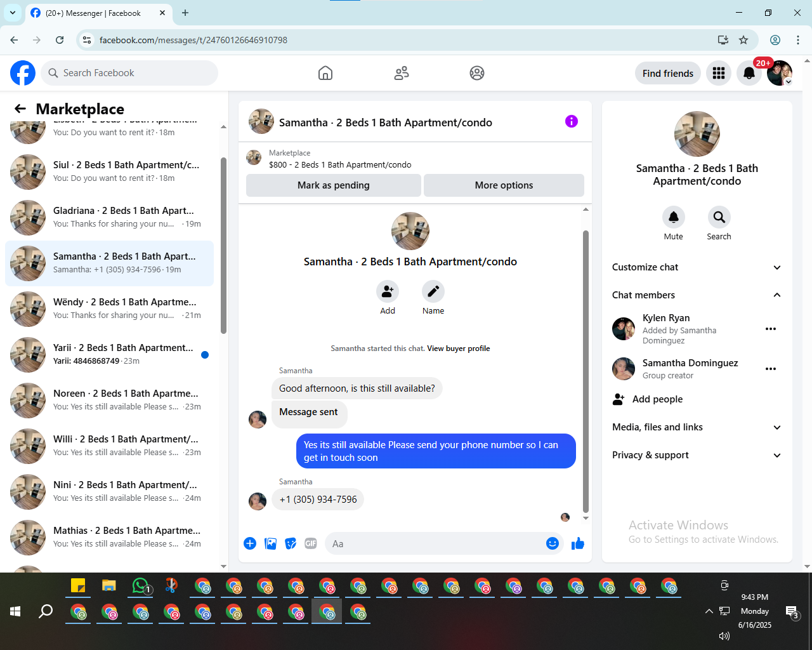The height and width of the screenshot is (650, 812).
Task: Click the browser address bar URL
Action: coord(193,40)
